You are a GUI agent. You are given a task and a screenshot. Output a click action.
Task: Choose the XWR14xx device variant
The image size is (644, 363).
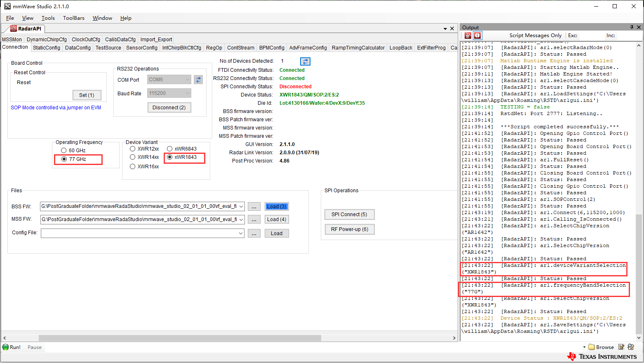[132, 157]
